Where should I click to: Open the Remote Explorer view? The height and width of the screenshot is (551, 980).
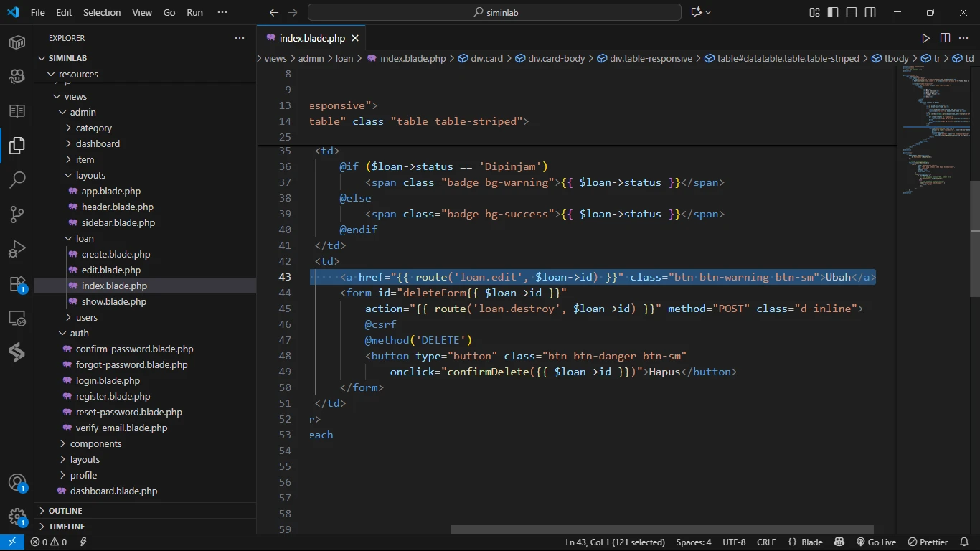click(x=17, y=319)
